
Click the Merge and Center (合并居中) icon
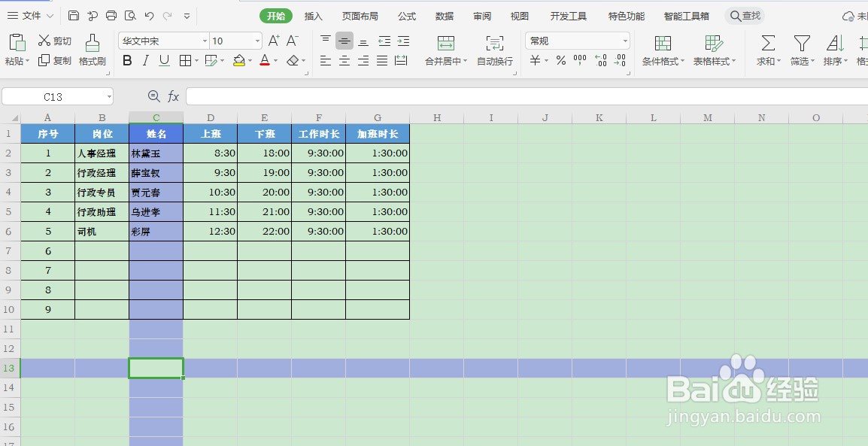445,43
